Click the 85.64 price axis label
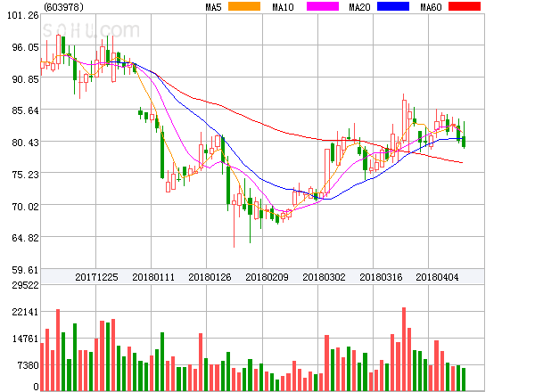The image size is (535, 392). point(26,110)
